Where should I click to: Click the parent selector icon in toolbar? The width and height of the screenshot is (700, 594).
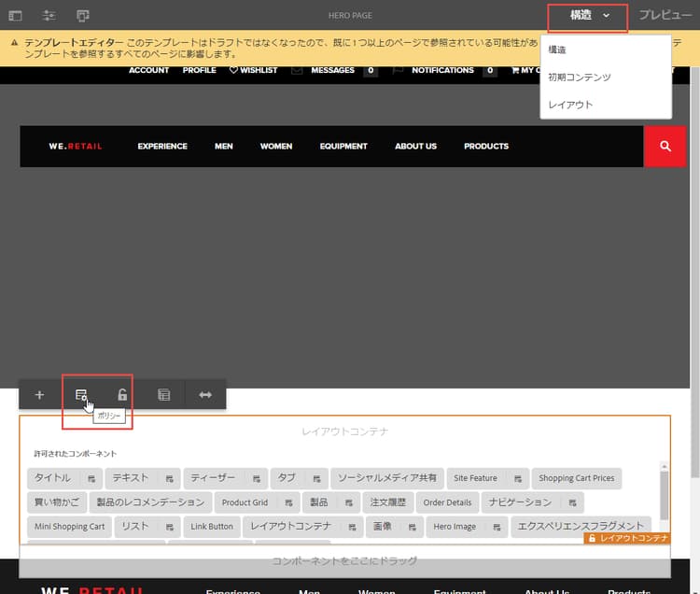tap(164, 395)
